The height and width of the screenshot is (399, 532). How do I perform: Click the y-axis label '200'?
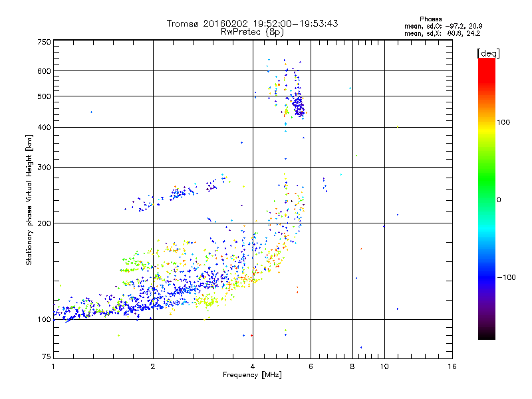[x=44, y=223]
